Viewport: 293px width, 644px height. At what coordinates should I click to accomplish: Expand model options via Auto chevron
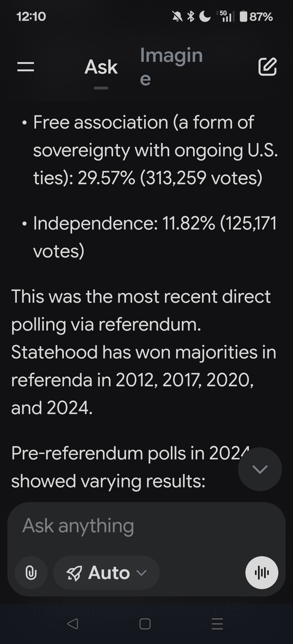coord(142,572)
